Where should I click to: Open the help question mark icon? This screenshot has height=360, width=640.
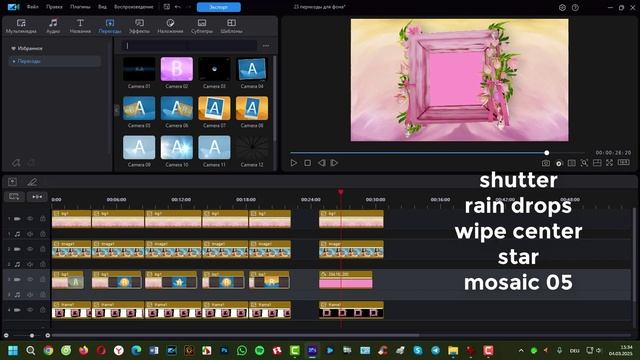[x=575, y=7]
